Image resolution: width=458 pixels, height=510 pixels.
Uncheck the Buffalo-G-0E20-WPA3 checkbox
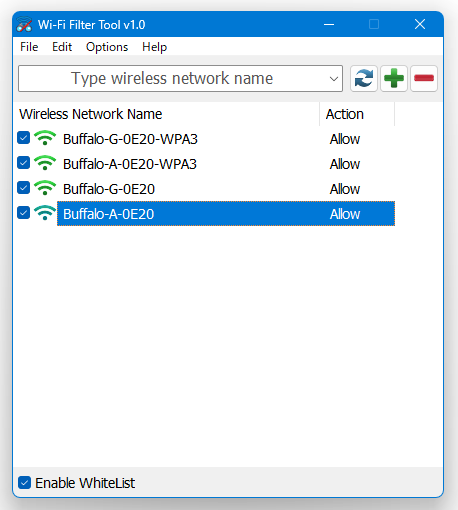23,138
